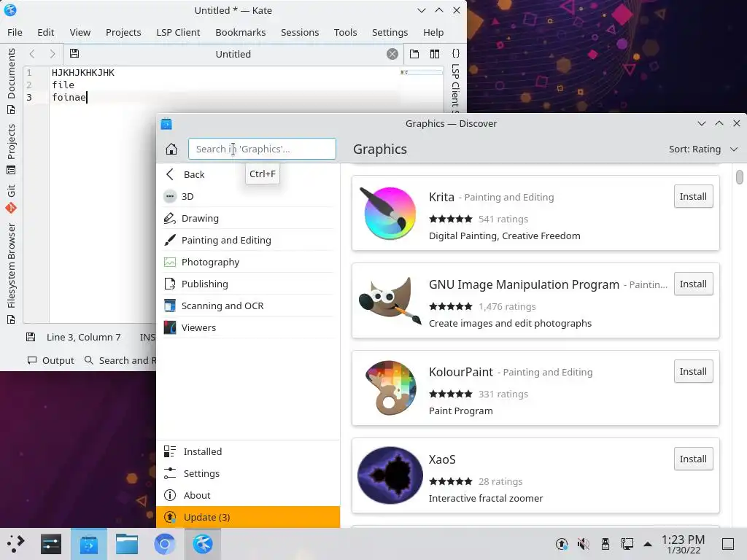Open the Dolphin file manager from the taskbar
Viewport: 747px width, 560px height.
coord(127,544)
